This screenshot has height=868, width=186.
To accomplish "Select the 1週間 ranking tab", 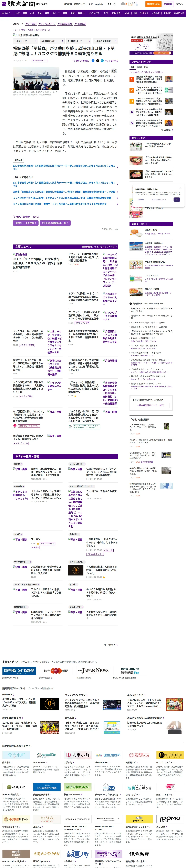I will click(139, 67).
